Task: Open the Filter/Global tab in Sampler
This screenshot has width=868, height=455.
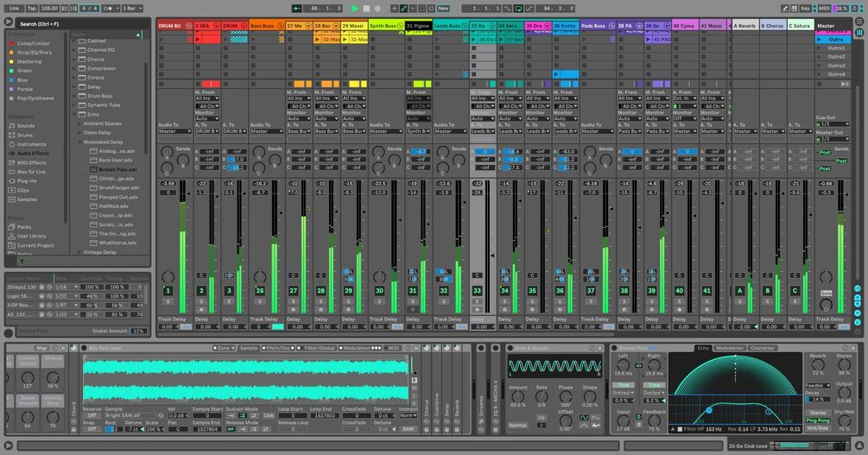Action: [x=317, y=348]
